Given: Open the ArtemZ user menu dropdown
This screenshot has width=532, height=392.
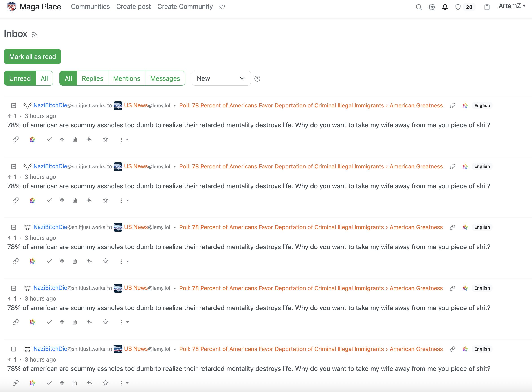Looking at the screenshot, I should click(x=512, y=6).
